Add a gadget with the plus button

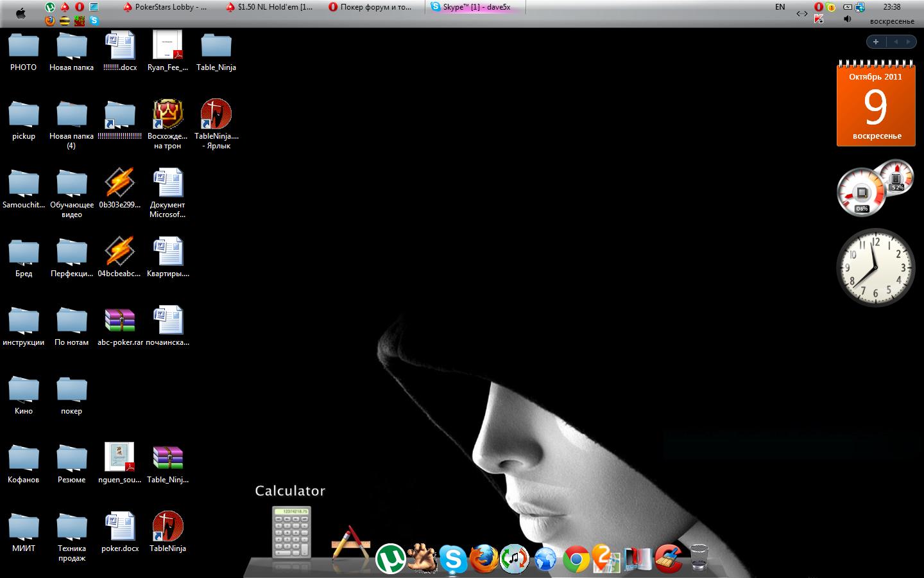tap(876, 42)
